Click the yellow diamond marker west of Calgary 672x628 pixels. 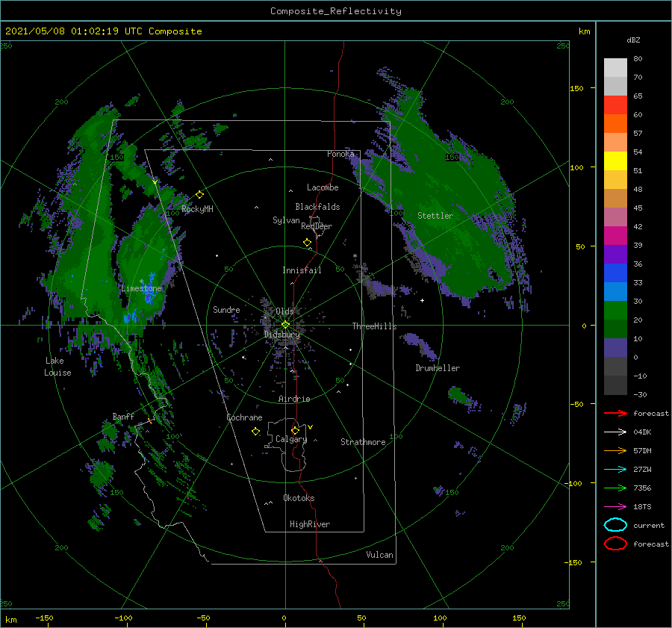coord(255,432)
